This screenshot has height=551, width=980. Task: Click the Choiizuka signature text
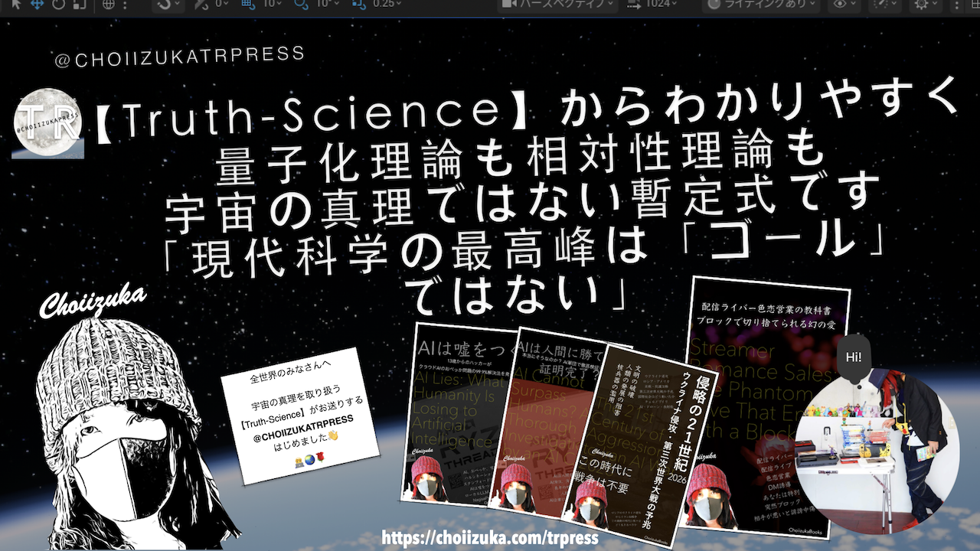(x=93, y=302)
